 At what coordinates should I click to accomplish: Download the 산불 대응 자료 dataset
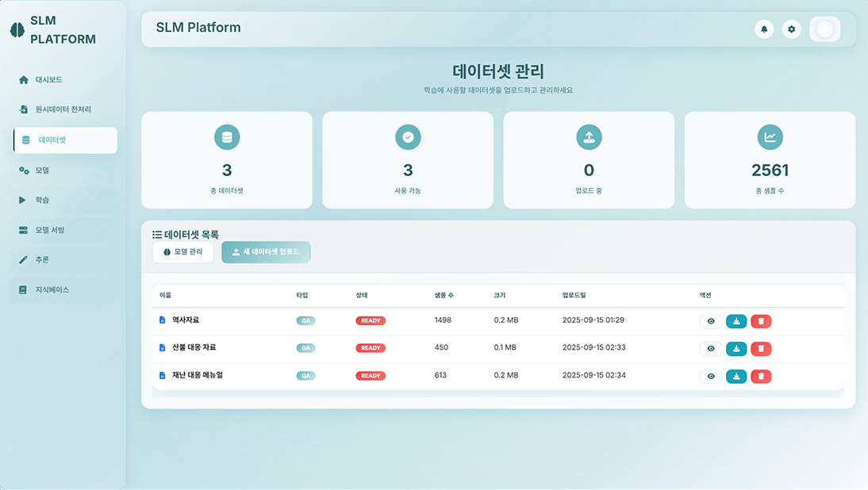coord(735,348)
